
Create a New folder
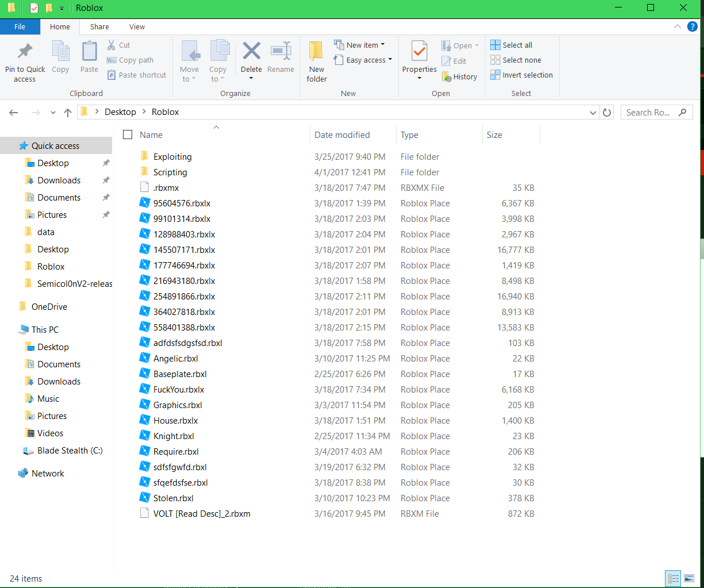tap(317, 62)
